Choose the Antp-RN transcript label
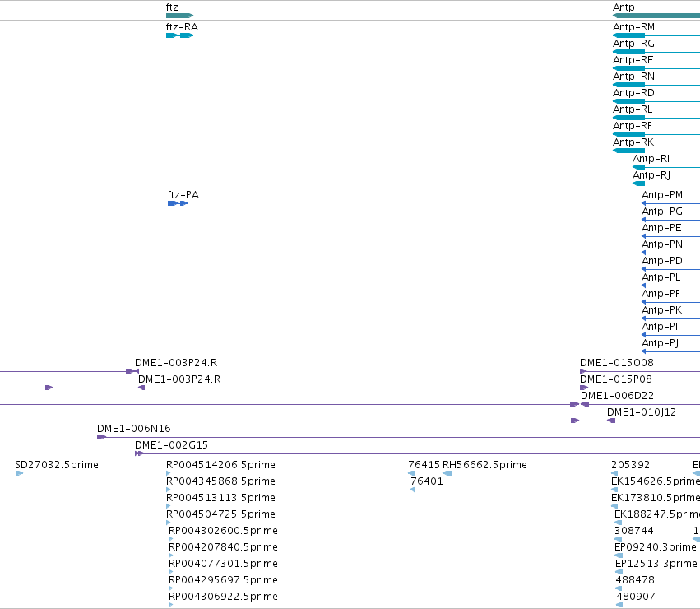The image size is (700, 609). (633, 77)
